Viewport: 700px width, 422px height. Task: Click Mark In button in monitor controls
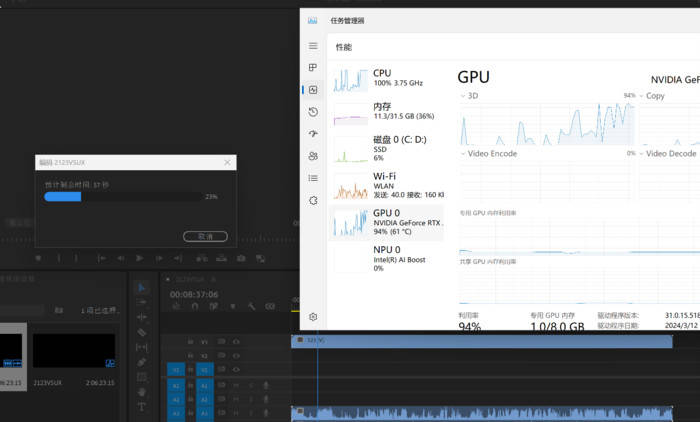58,258
